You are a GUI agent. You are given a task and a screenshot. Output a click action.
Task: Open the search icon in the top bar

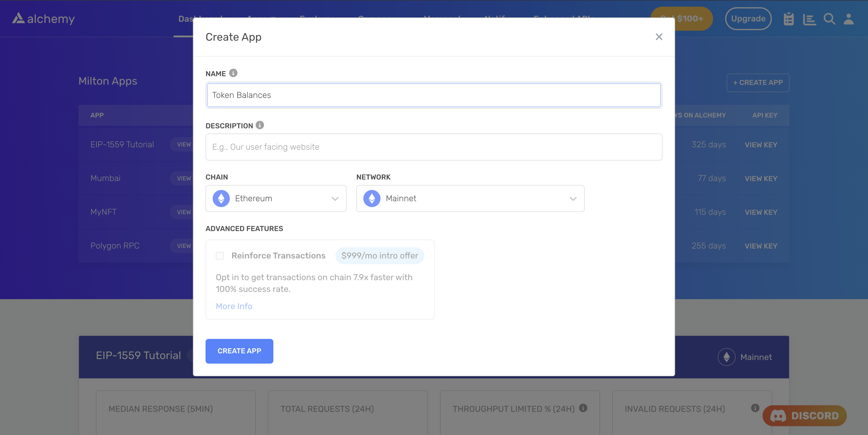click(x=829, y=19)
